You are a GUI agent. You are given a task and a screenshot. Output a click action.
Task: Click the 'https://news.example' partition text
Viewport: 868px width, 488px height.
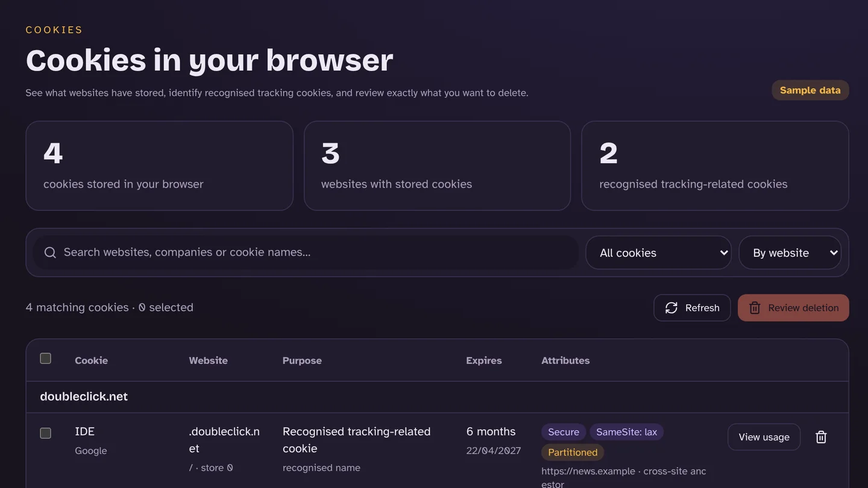pos(588,471)
